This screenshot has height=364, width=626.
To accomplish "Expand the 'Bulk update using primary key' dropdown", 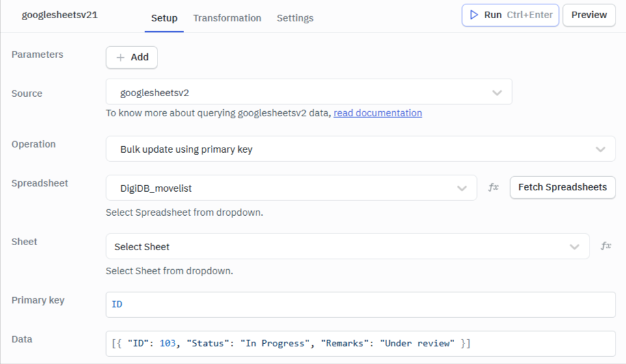I will (x=360, y=149).
